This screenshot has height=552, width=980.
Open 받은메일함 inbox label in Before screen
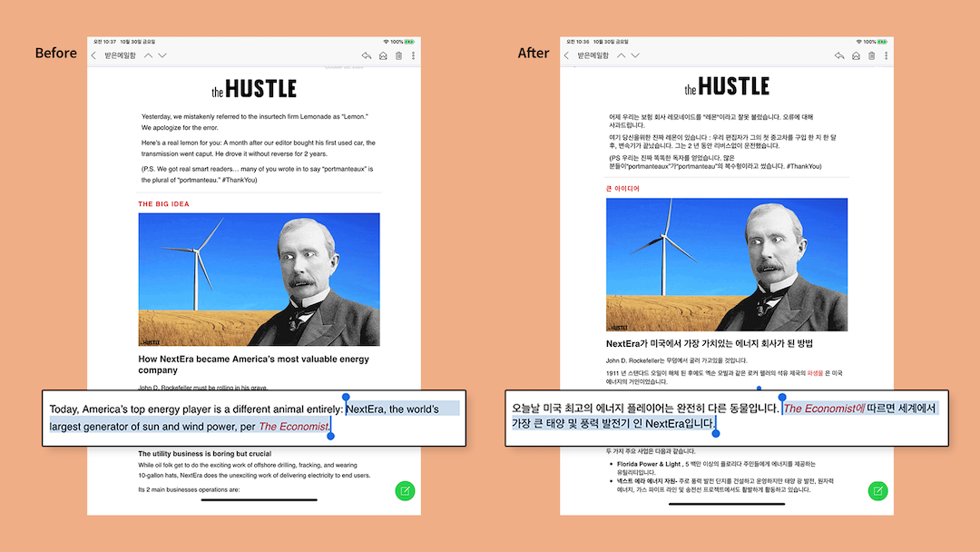(x=120, y=55)
